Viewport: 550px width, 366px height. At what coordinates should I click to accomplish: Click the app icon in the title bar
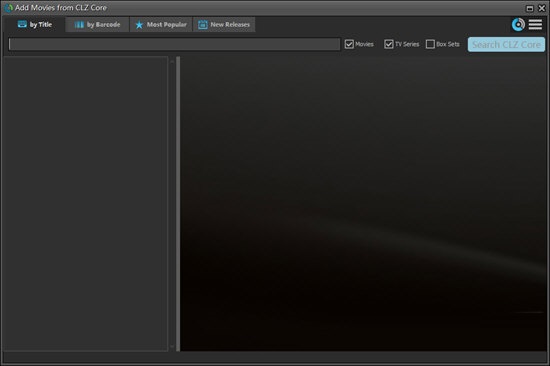point(8,8)
